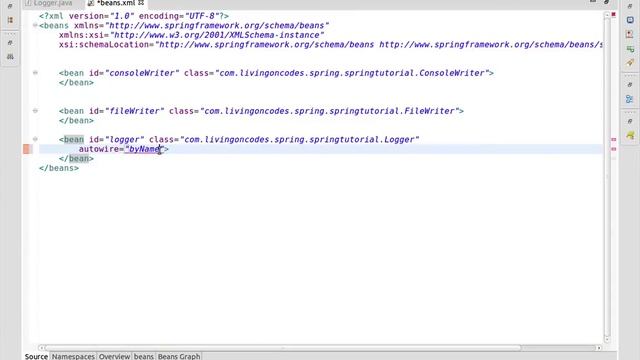The height and width of the screenshot is (360, 640).
Task: Collapse the root beans element fold
Action: (35, 25)
